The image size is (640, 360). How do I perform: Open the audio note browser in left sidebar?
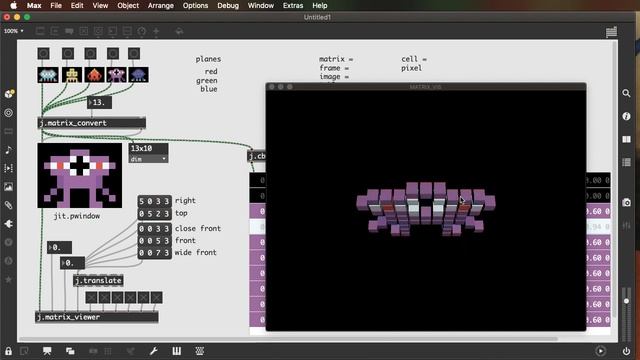tap(9, 150)
